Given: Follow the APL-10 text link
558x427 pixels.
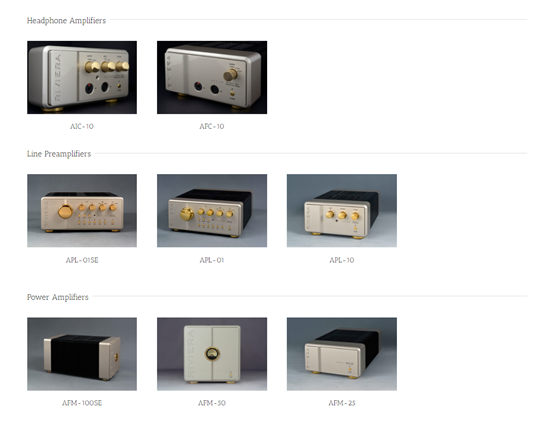Looking at the screenshot, I should 342,260.
